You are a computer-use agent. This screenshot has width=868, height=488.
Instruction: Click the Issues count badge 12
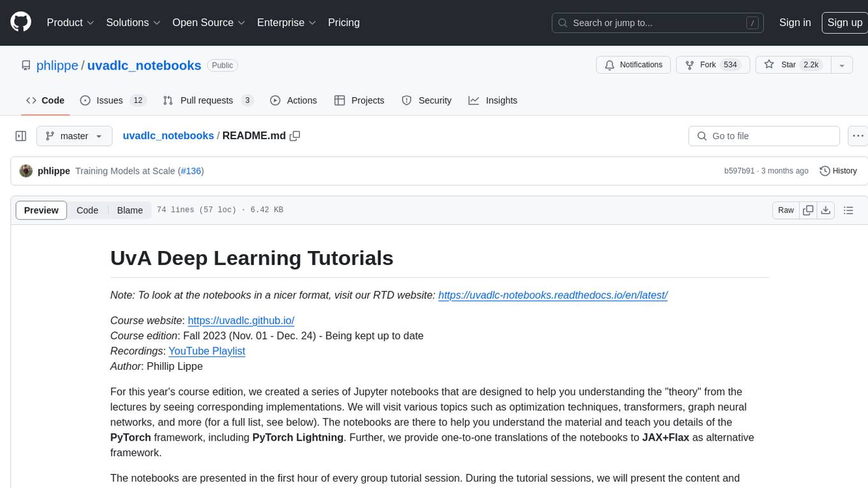coord(138,100)
